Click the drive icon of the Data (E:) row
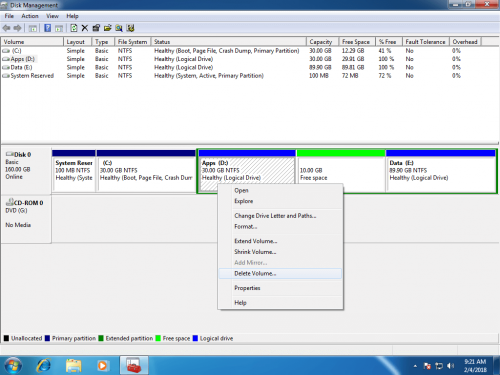Viewport: 500px width, 375px height. [x=6, y=67]
